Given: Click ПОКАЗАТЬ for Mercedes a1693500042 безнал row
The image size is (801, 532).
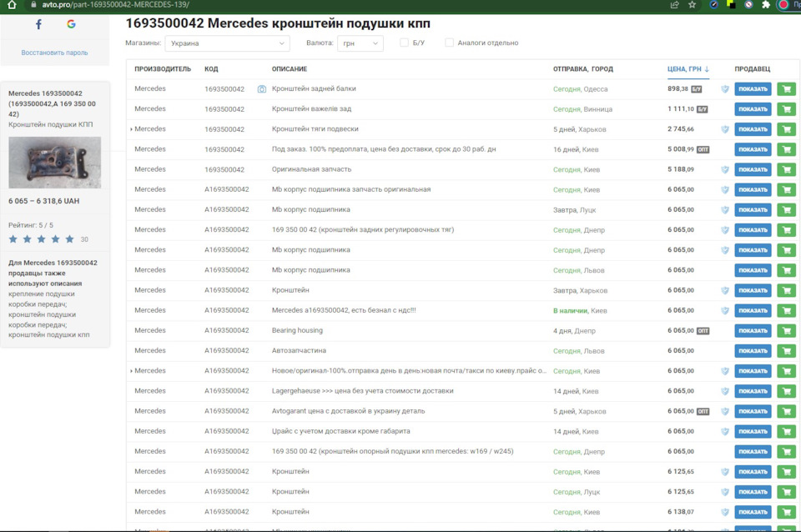Looking at the screenshot, I should pos(753,310).
